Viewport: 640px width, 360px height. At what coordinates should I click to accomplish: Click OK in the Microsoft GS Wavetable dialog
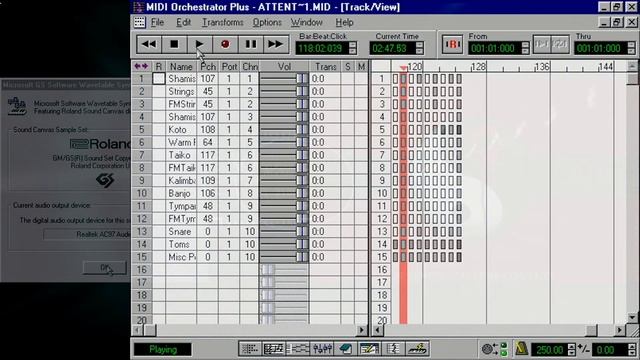[105, 268]
